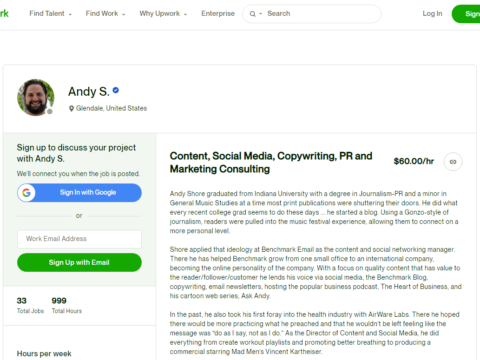The image size is (480, 360).
Task: Open the search type dropdown arrow
Action: [261, 14]
